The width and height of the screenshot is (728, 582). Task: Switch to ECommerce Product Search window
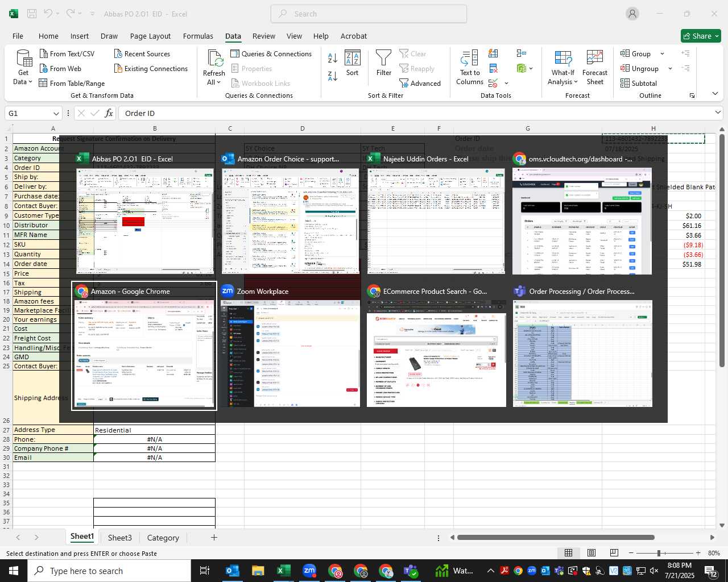click(x=436, y=346)
